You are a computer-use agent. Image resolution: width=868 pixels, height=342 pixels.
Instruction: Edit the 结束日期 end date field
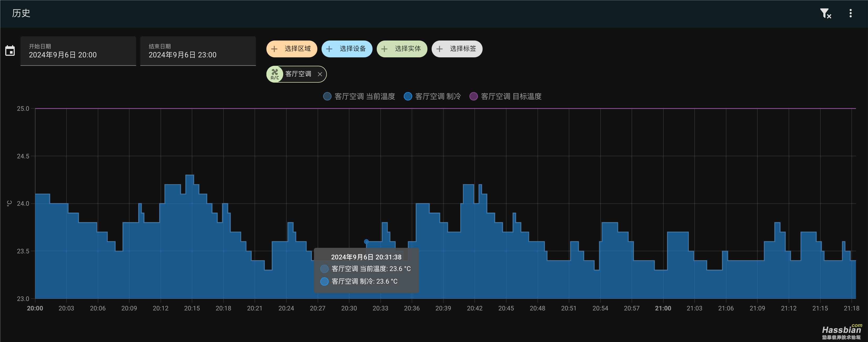point(198,51)
